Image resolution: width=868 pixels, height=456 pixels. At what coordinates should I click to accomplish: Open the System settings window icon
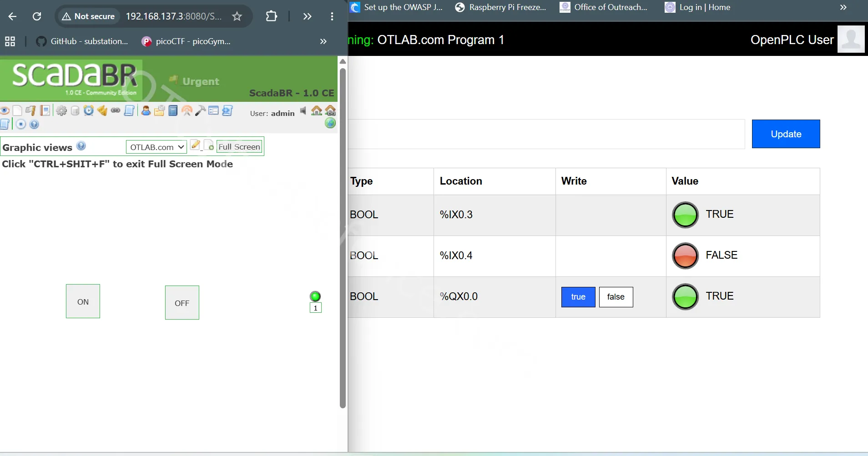213,110
